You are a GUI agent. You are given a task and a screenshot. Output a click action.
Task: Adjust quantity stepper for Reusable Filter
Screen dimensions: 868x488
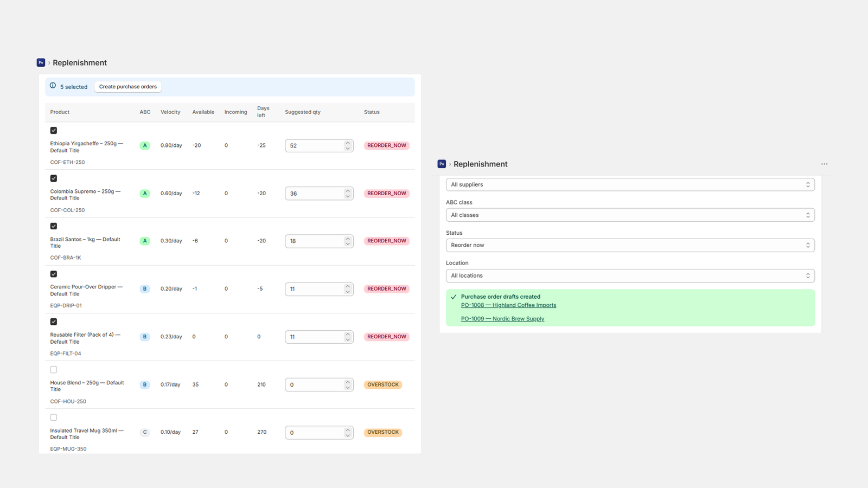pos(348,337)
